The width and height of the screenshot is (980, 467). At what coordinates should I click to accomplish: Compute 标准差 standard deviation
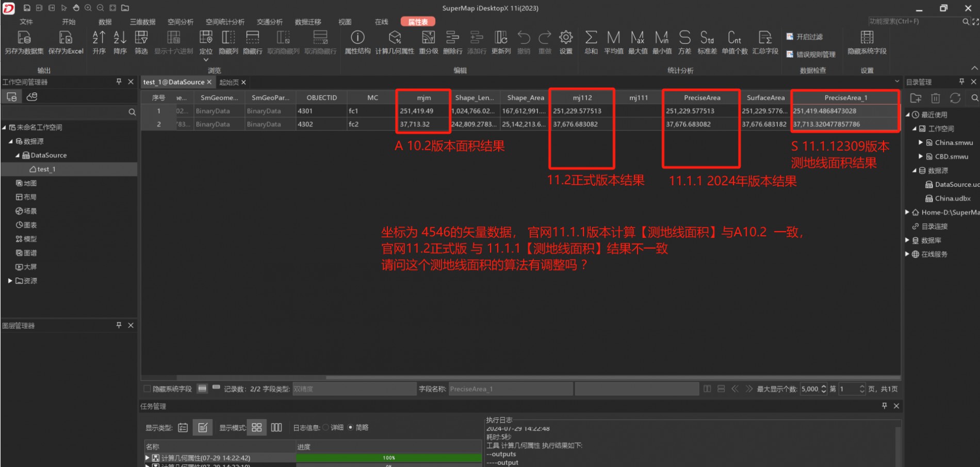707,42
